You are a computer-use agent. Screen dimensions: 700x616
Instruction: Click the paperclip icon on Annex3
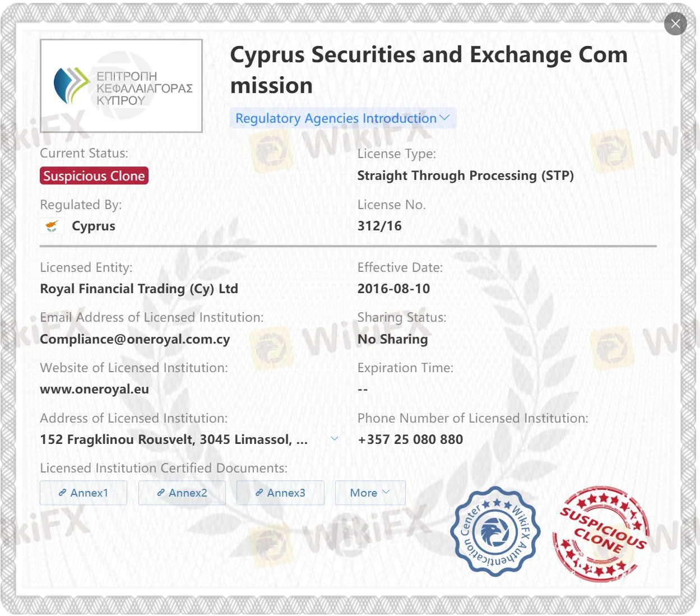259,492
